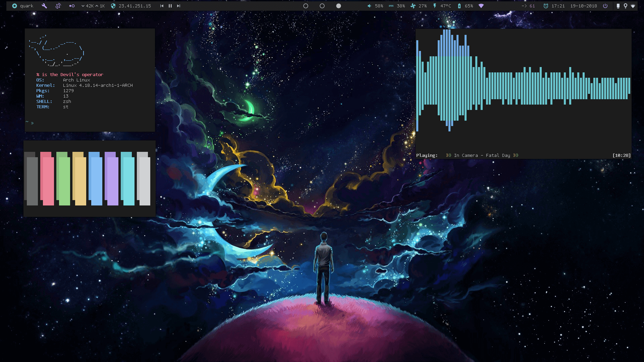Click the light bulb tray icon
Image resolution: width=644 pixels, height=362 pixels.
625,6
